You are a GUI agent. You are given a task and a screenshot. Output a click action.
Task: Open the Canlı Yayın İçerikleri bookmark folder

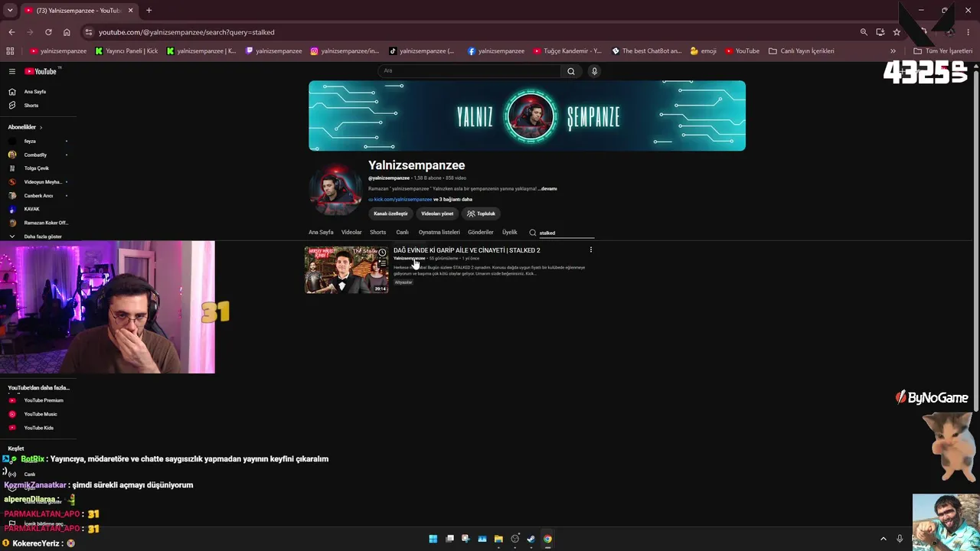801,51
